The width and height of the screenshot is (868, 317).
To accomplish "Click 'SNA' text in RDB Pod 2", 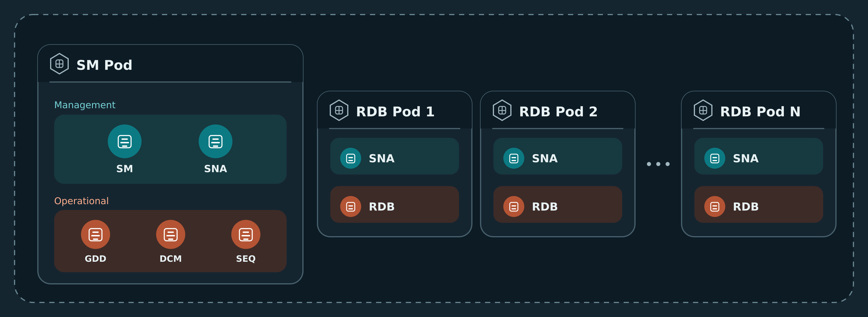I will (x=545, y=158).
